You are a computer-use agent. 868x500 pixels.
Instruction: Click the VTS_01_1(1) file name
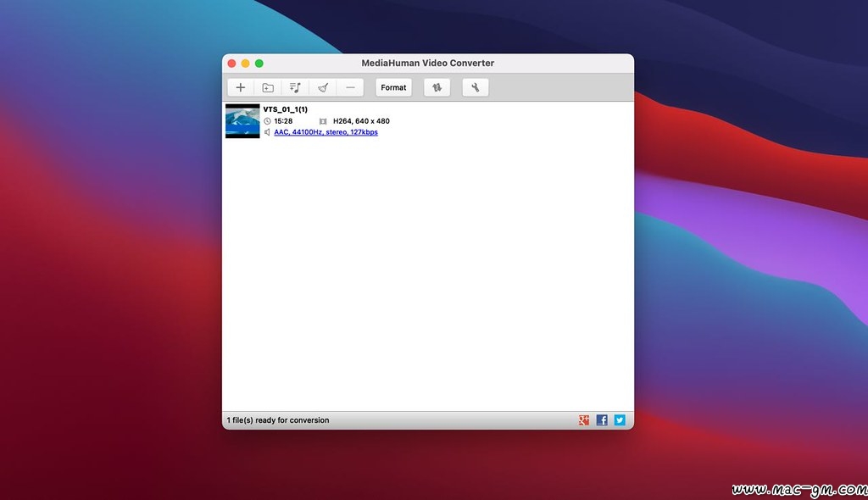point(285,109)
